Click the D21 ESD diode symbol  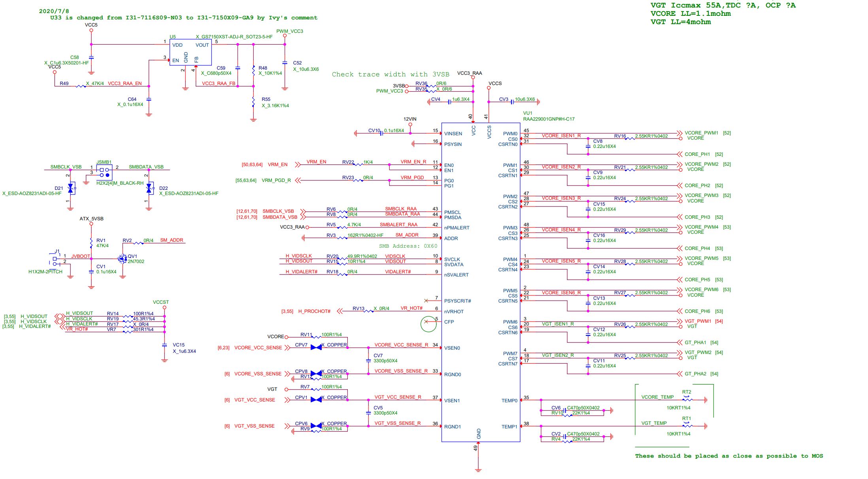[71, 188]
